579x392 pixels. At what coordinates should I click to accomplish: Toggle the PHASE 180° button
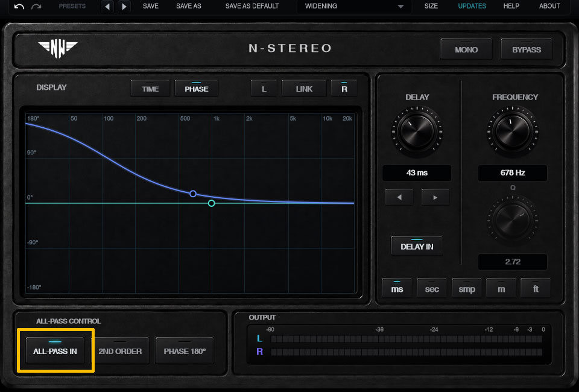pos(185,350)
